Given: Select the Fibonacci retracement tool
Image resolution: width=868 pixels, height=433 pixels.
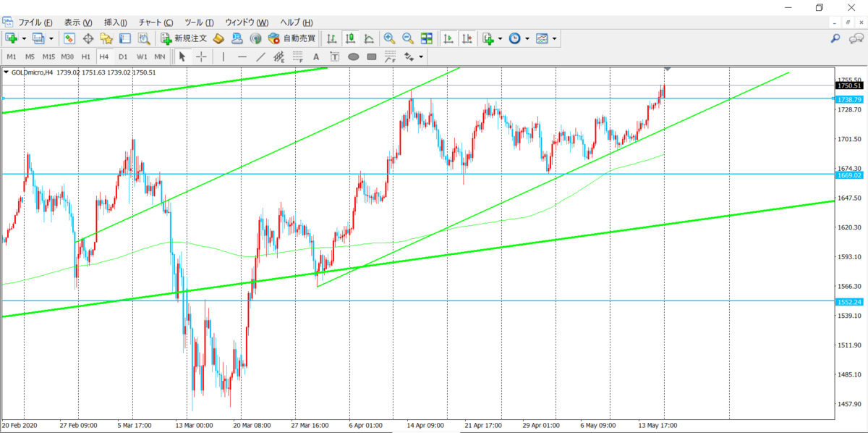Looking at the screenshot, I should [x=298, y=56].
